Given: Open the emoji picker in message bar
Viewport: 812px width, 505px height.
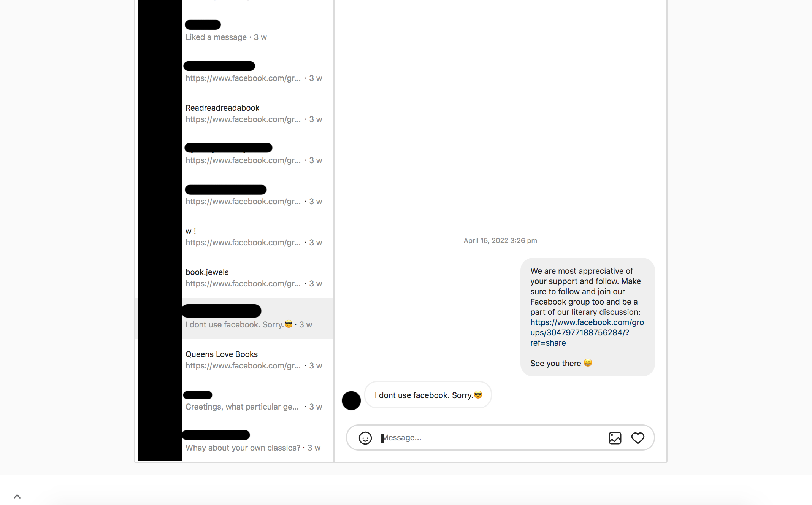Looking at the screenshot, I should pyautogui.click(x=365, y=438).
